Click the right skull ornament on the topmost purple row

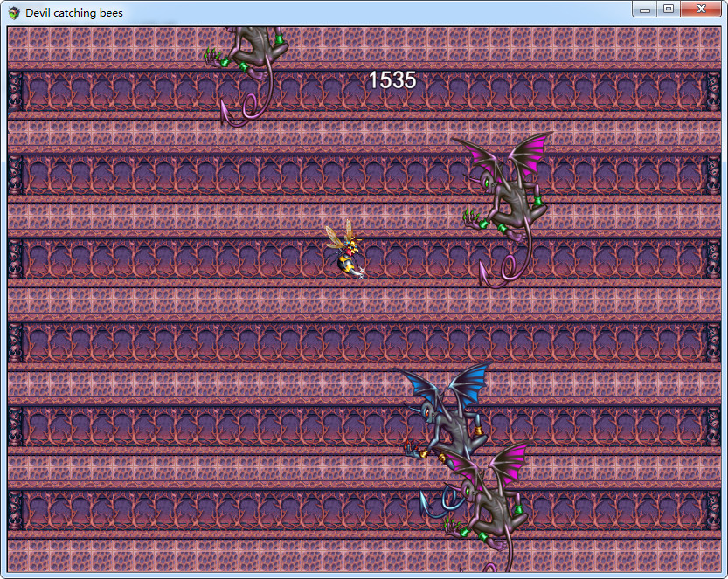714,91
